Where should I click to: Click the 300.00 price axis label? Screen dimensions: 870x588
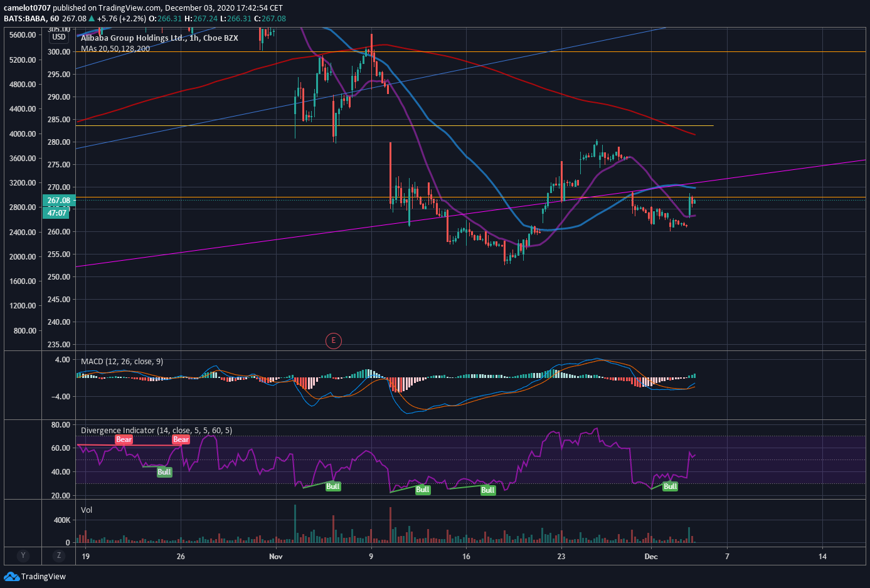point(59,52)
